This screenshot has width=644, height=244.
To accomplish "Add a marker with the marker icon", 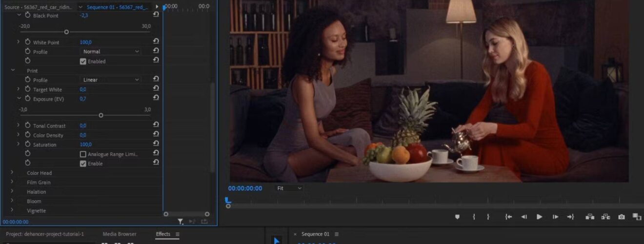I will click(457, 217).
